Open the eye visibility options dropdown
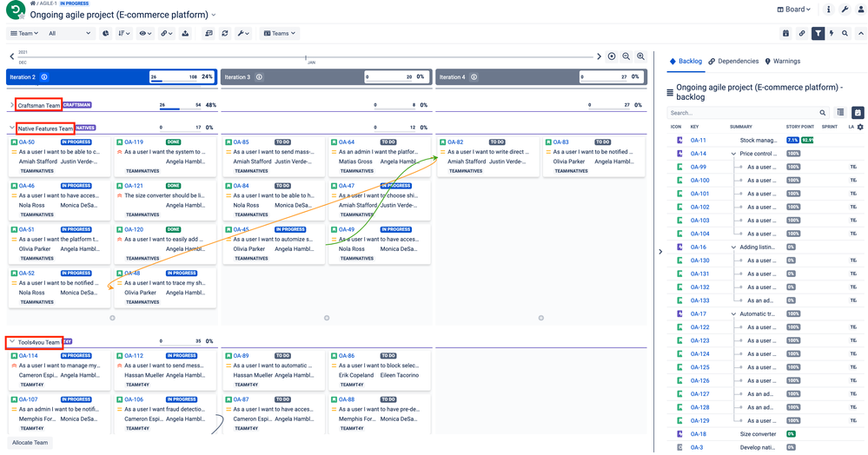Viewport: 868px width, 455px height. click(x=146, y=33)
